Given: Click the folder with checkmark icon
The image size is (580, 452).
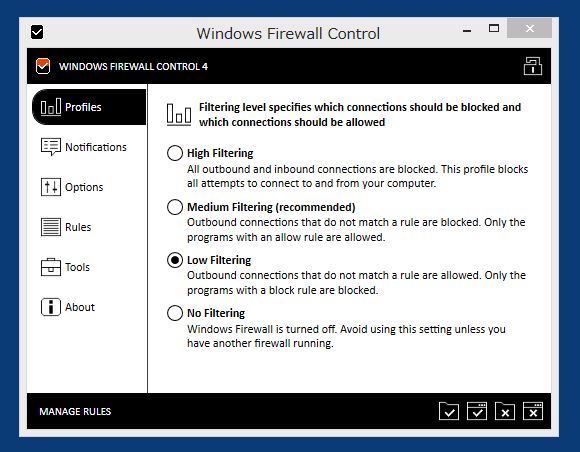Looking at the screenshot, I should (x=449, y=411).
